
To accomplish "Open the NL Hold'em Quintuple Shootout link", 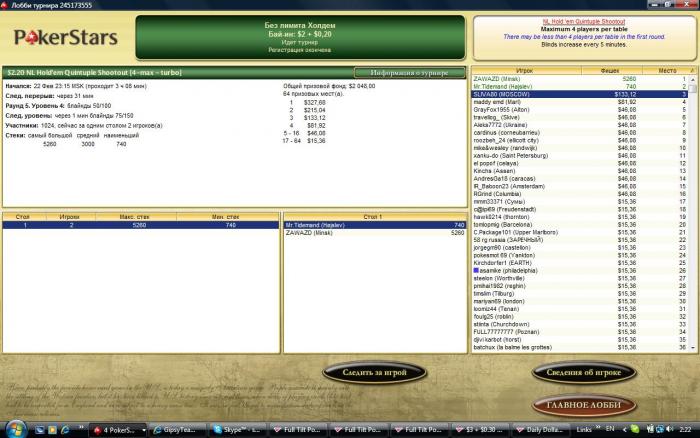I will click(583, 21).
